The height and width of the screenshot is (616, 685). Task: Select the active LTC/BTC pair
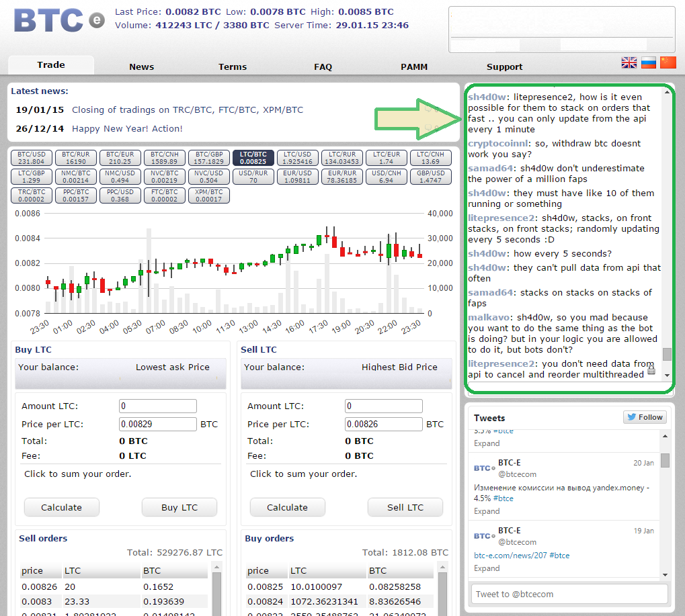coord(253,158)
